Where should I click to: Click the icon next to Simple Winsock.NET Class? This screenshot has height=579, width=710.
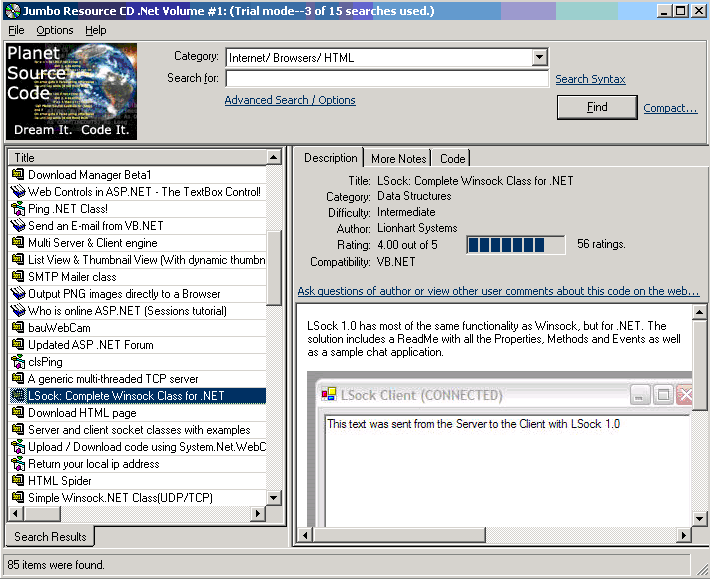pyautogui.click(x=18, y=498)
